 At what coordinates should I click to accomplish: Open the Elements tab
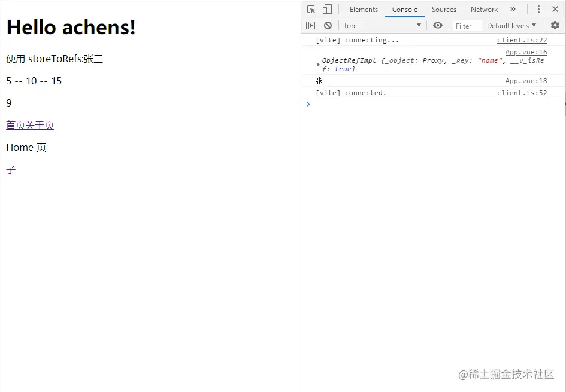pyautogui.click(x=364, y=10)
